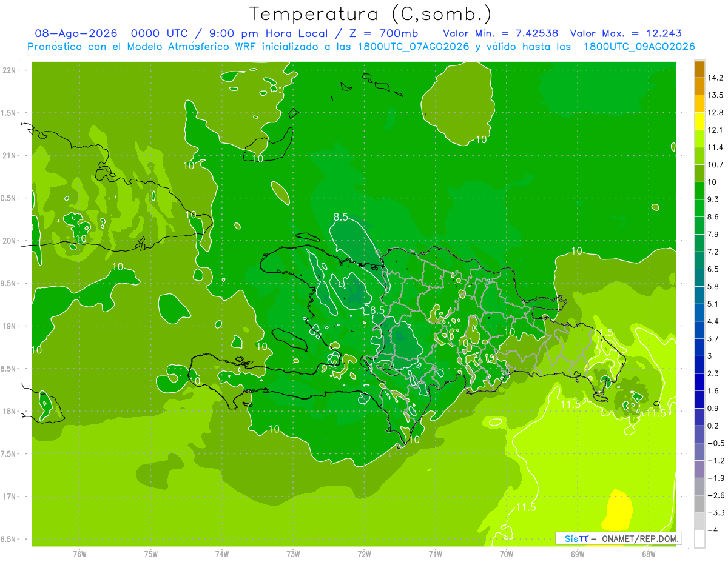Pick the blue colorbar swatch between 3 and 3.7

pos(699,347)
